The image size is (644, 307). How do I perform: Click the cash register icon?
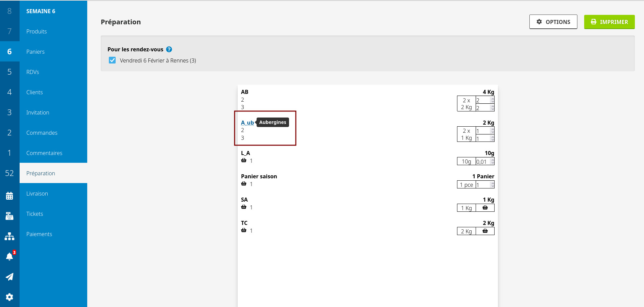(9, 216)
